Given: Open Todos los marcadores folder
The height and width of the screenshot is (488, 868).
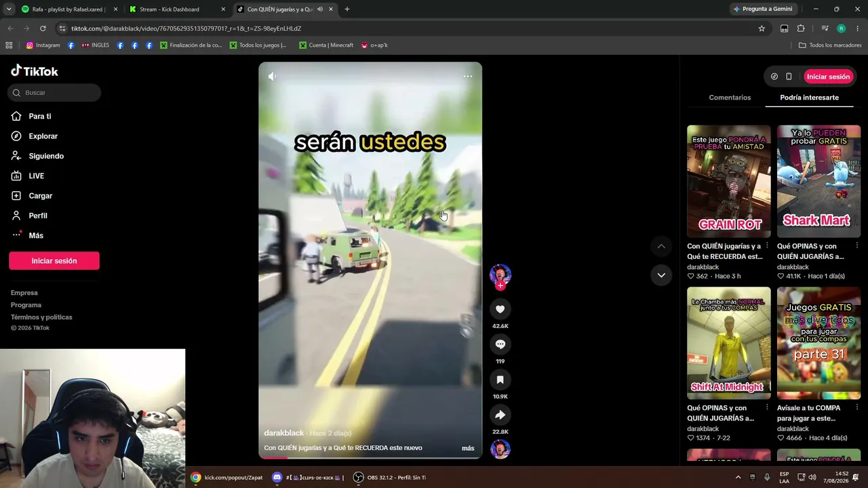Looking at the screenshot, I should click(830, 45).
